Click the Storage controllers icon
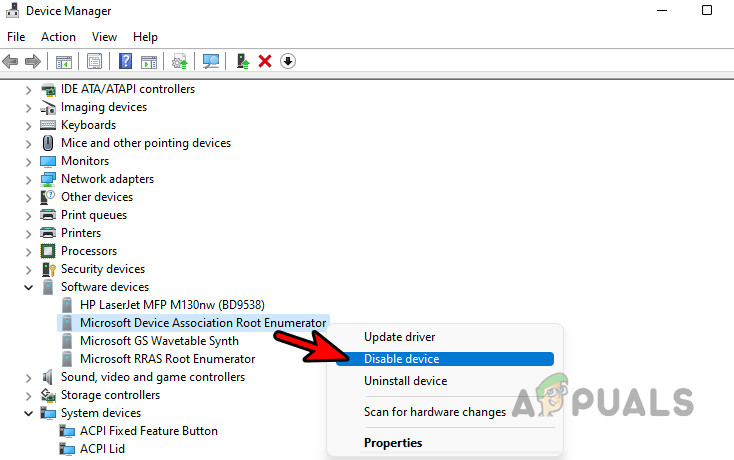The width and height of the screenshot is (734, 460). (48, 395)
